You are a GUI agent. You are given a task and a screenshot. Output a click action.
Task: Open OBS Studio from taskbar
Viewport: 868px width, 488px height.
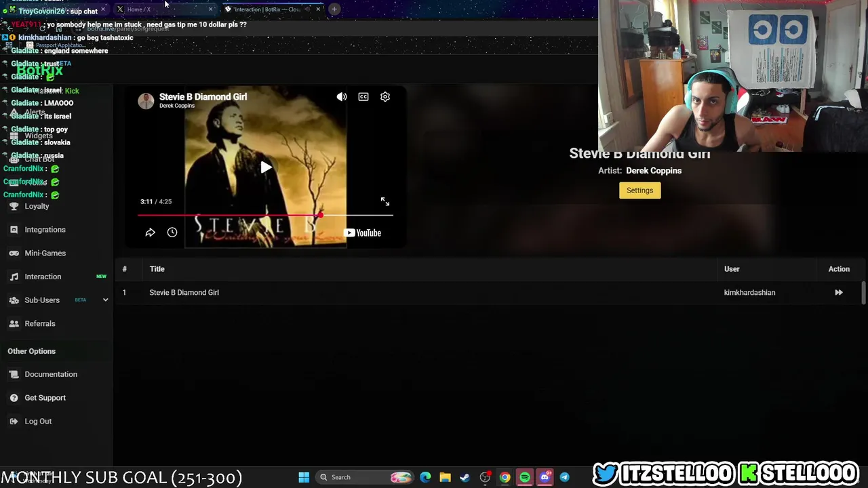point(485,477)
